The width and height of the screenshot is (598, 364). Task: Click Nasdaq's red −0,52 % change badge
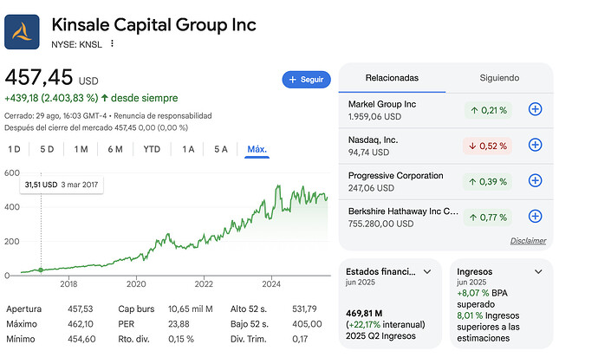487,145
